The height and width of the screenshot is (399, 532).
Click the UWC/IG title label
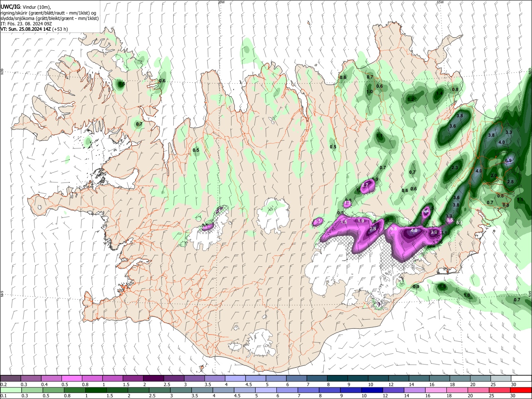pos(10,7)
